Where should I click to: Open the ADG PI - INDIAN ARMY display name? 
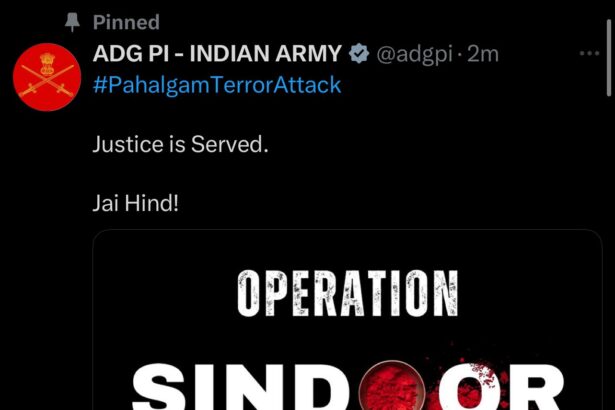pos(217,53)
